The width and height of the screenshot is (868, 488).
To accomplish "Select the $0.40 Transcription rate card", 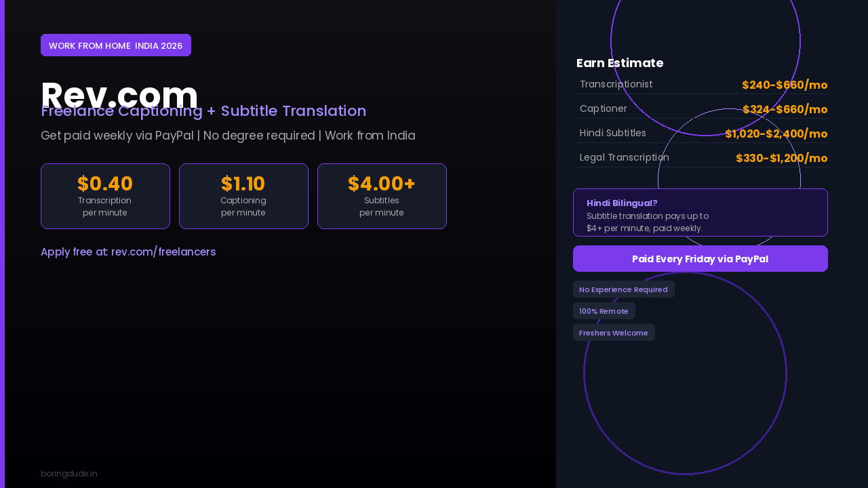I will pyautogui.click(x=105, y=196).
